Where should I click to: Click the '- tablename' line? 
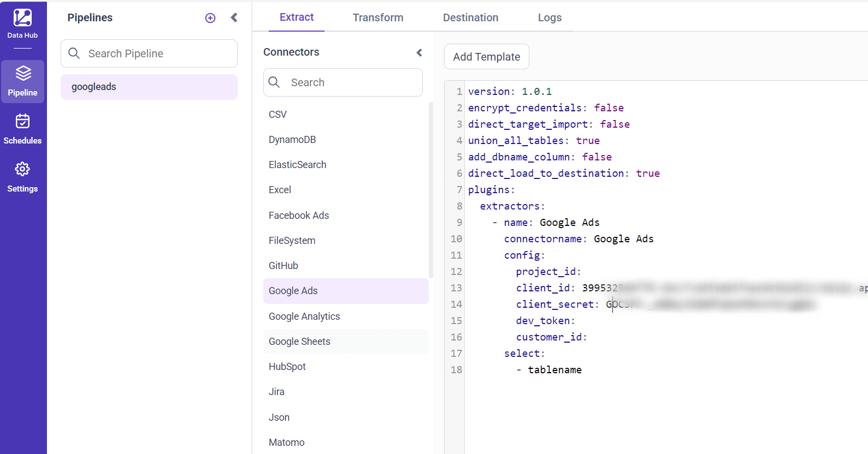549,370
